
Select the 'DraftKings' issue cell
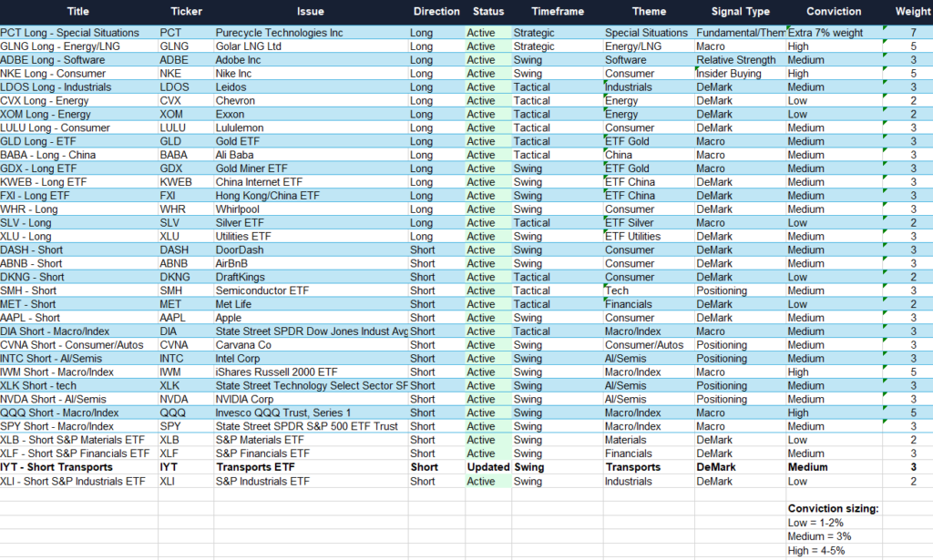pos(311,277)
